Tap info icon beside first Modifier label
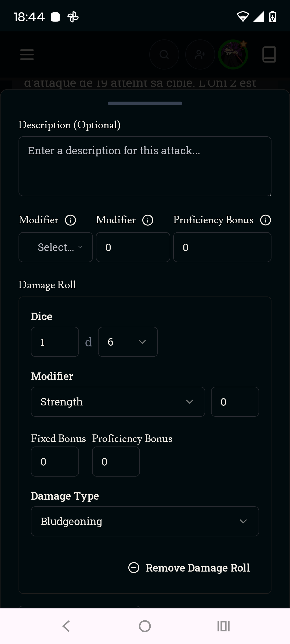This screenshot has width=290, height=644. pyautogui.click(x=70, y=220)
